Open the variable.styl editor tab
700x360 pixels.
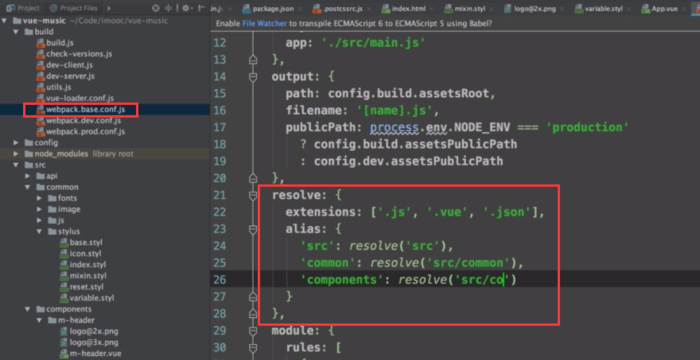tap(599, 9)
